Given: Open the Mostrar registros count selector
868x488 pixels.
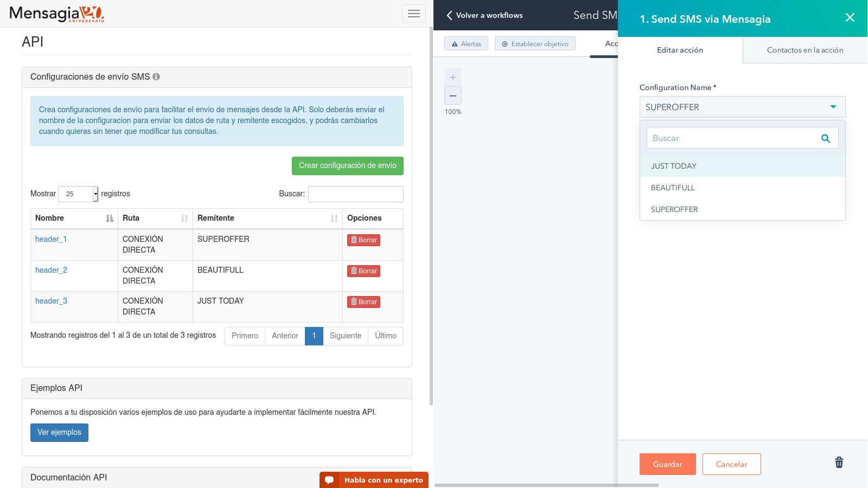Looking at the screenshot, I should (78, 194).
